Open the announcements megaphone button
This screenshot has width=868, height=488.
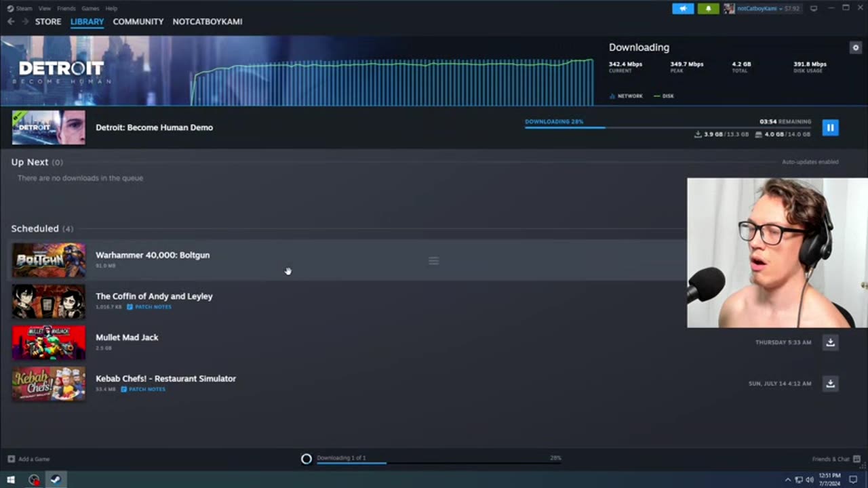point(683,9)
